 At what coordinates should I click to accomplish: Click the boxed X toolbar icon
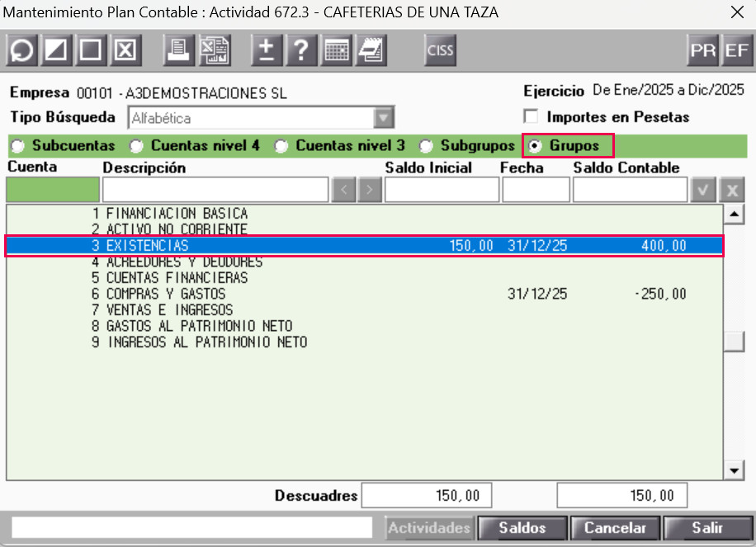[125, 50]
